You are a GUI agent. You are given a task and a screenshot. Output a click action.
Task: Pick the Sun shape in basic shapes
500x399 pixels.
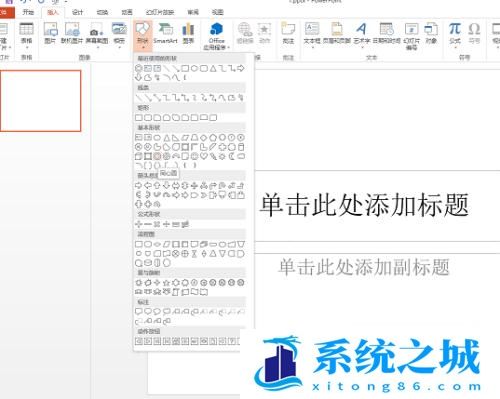click(222, 156)
